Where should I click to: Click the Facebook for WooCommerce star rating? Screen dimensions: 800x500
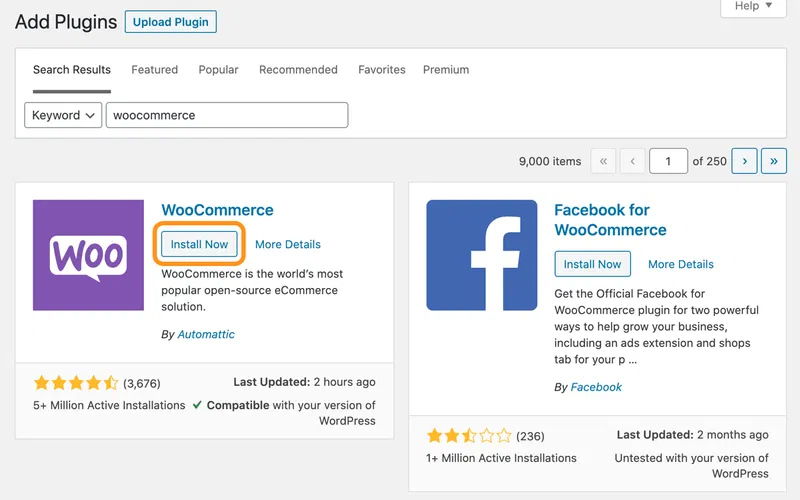point(469,436)
